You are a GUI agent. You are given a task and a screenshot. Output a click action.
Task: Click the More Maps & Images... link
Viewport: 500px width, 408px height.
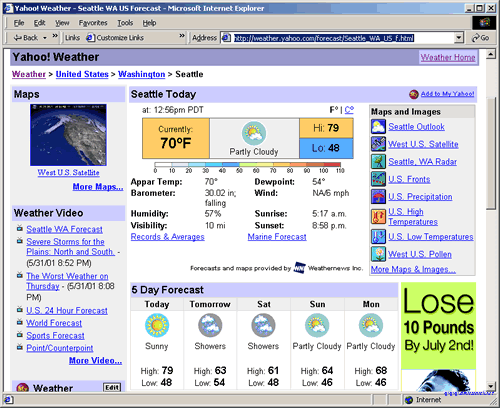coord(413,269)
